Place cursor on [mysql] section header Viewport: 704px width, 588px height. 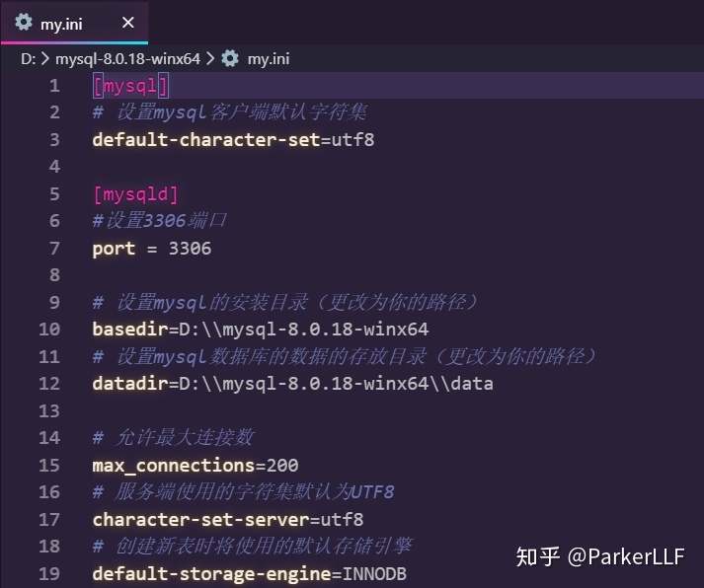[x=130, y=86]
